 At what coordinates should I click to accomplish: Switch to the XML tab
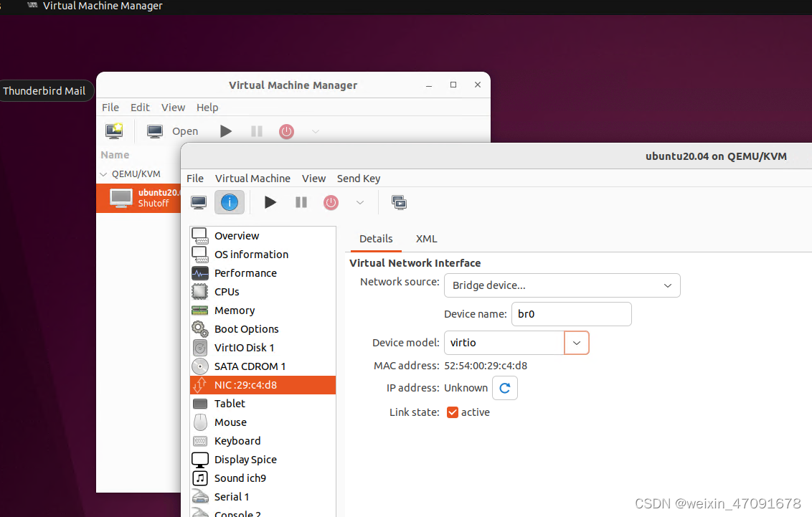(426, 239)
